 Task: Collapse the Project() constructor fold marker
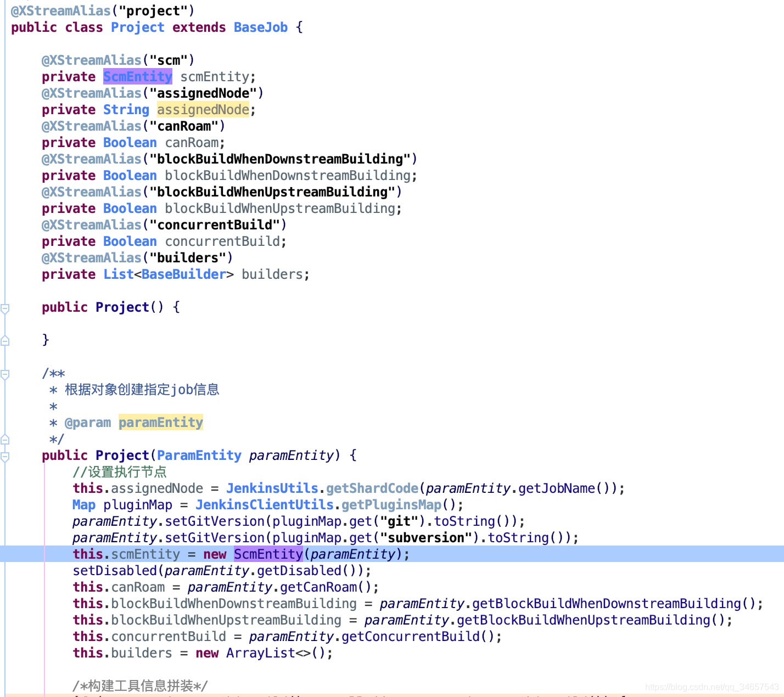pyautogui.click(x=5, y=308)
